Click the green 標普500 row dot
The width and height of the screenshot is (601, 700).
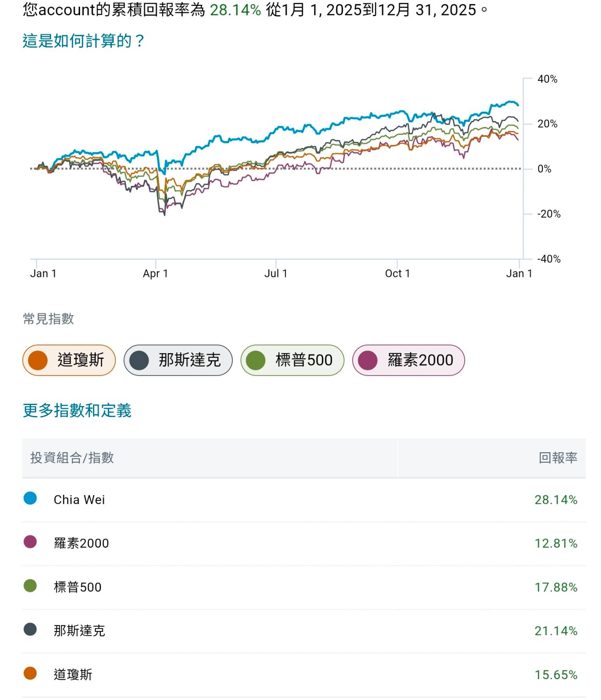30,586
